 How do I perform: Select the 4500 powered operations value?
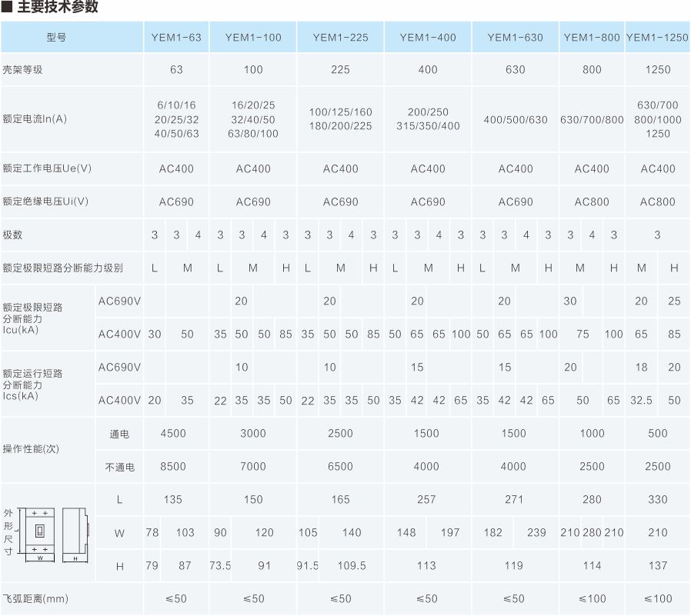[172, 433]
